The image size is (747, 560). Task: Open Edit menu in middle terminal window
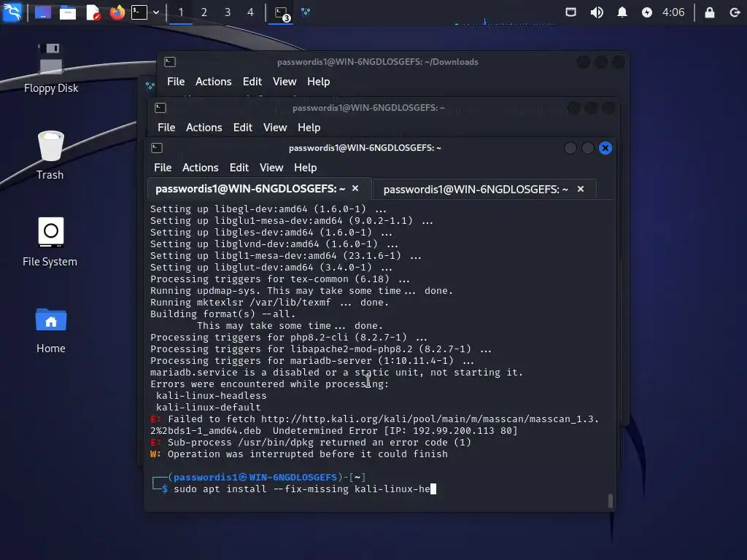point(242,128)
